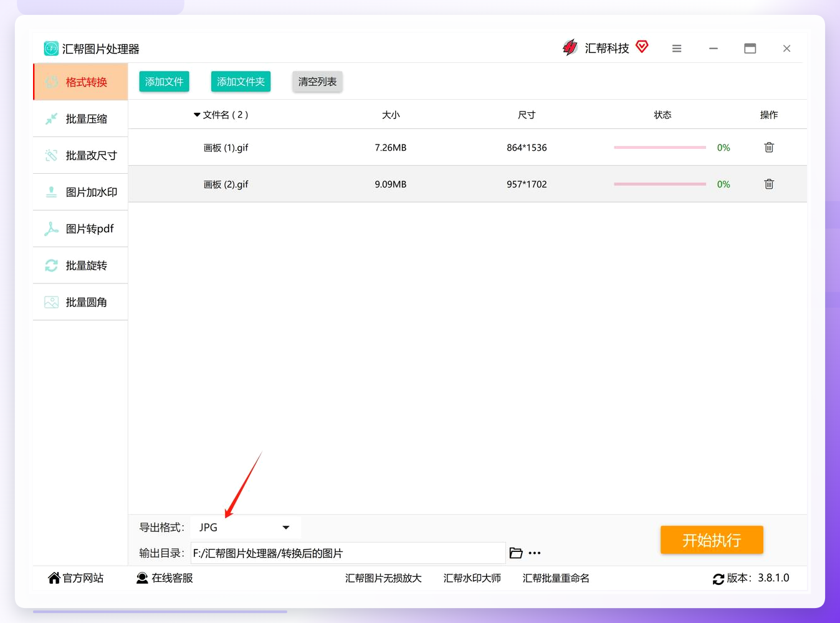Click the 开始执行 button
The height and width of the screenshot is (623, 840).
[712, 540]
